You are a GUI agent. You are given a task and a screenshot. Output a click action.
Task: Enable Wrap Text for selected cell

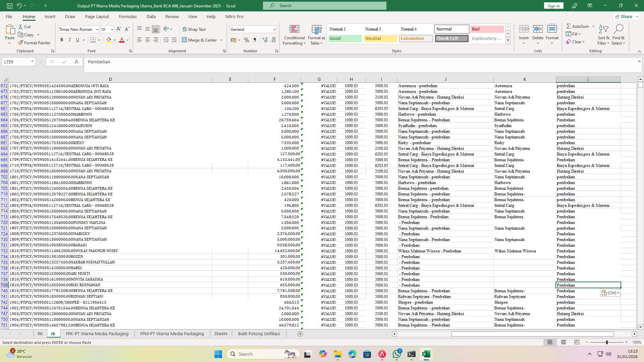pyautogui.click(x=195, y=29)
